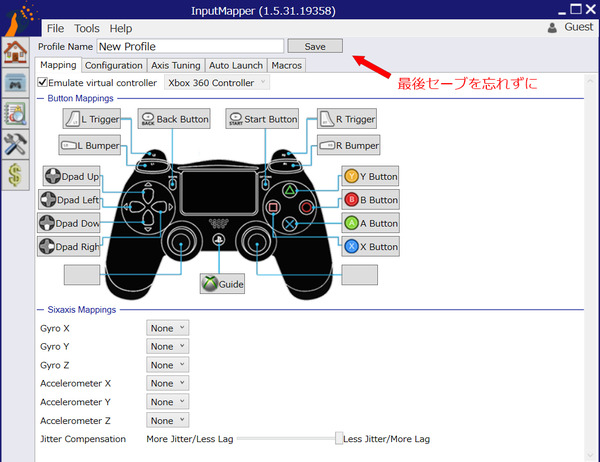Switch to the Configuration tab
The image size is (600, 462).
click(x=114, y=65)
